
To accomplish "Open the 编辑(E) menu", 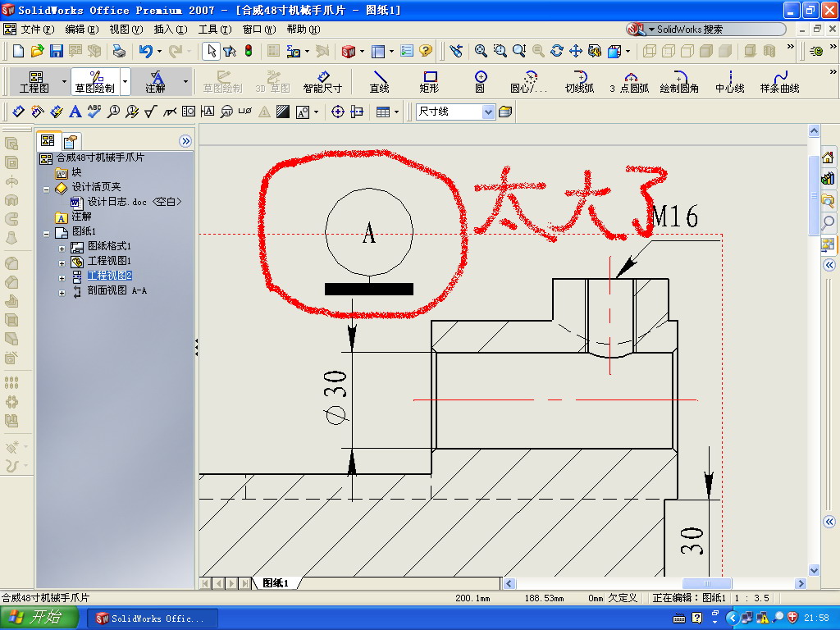I will coord(82,30).
